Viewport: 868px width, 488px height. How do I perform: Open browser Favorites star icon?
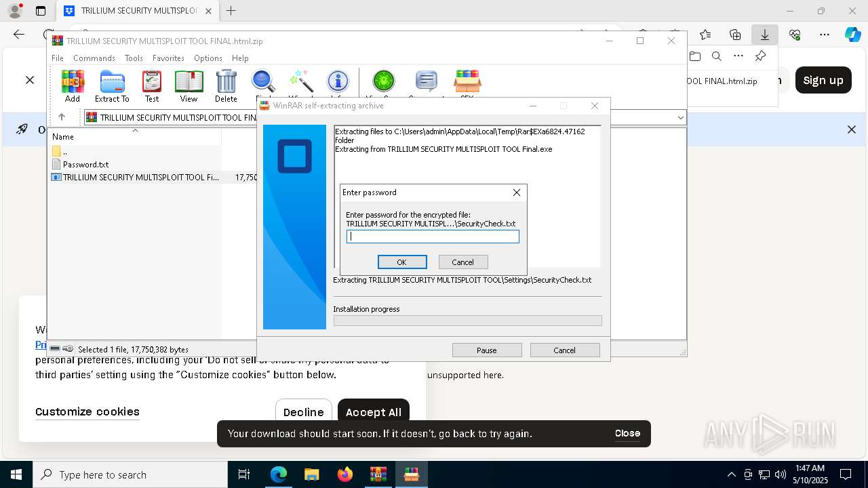(705, 35)
